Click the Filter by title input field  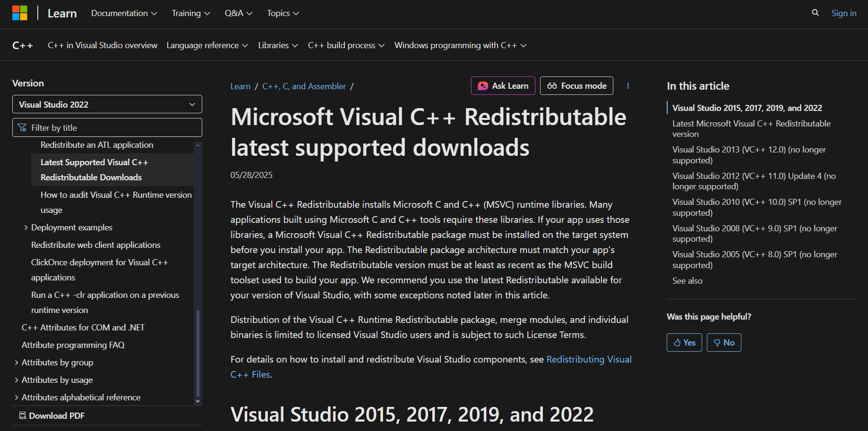click(107, 127)
